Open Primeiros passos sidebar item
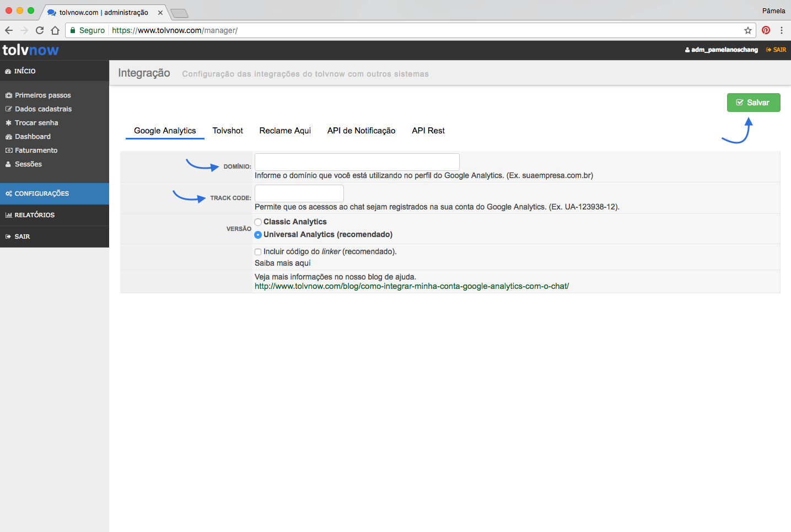The height and width of the screenshot is (532, 791). (38, 95)
